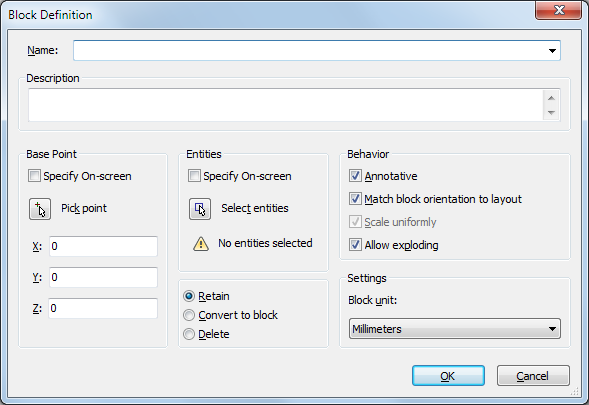Click inside the Description text box
Viewport: 589px width, 405px height.
285,105
